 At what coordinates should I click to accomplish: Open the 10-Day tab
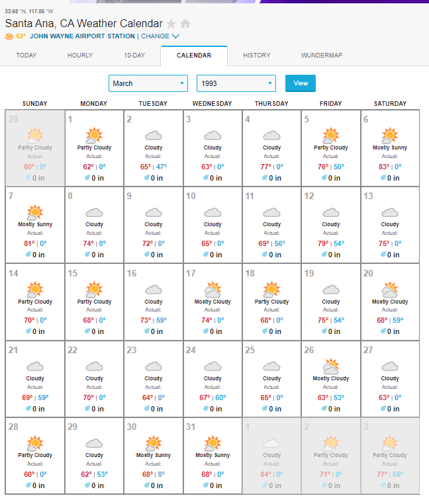[134, 56]
